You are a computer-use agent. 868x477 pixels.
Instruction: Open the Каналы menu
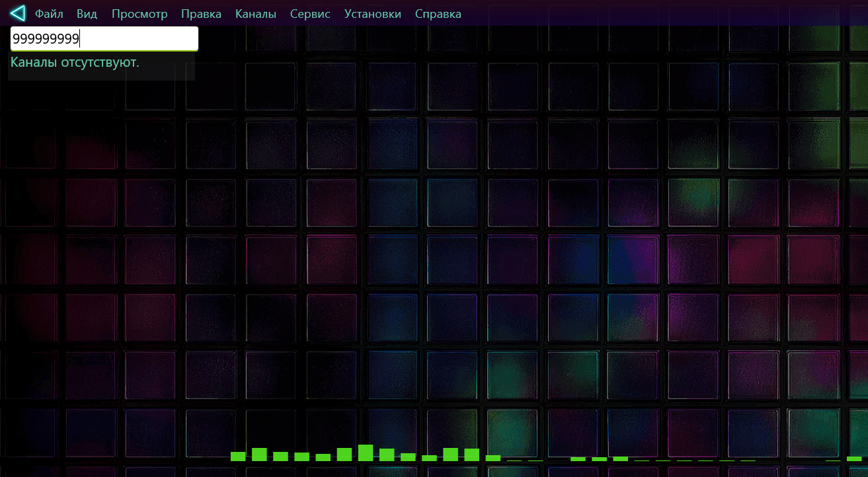click(256, 14)
